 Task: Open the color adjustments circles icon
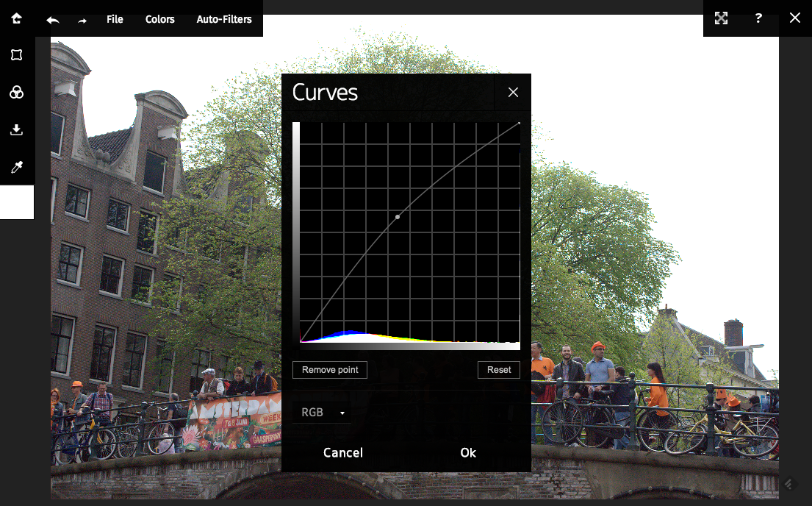17,92
